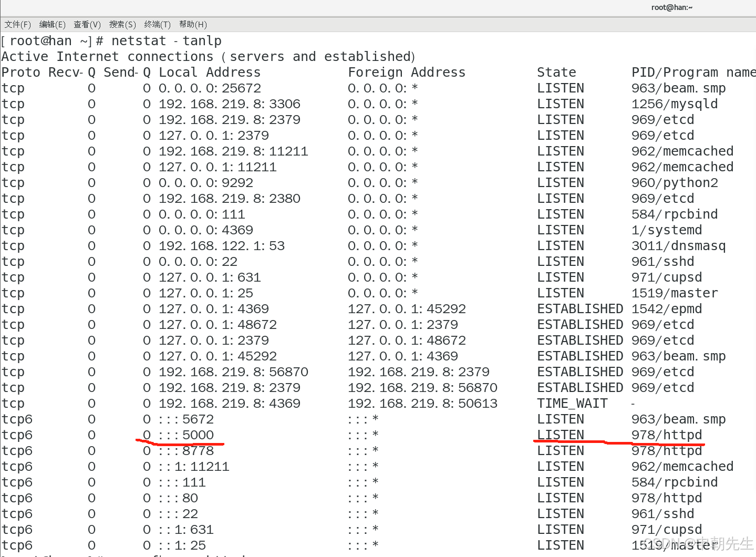The height and width of the screenshot is (557, 756).
Task: Open the 编辑(E) menu
Action: pyautogui.click(x=52, y=24)
